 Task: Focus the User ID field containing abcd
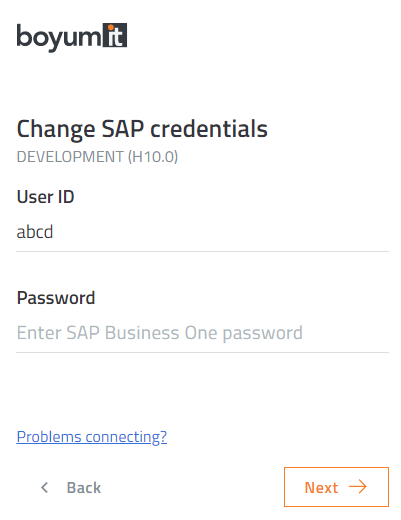(x=202, y=232)
